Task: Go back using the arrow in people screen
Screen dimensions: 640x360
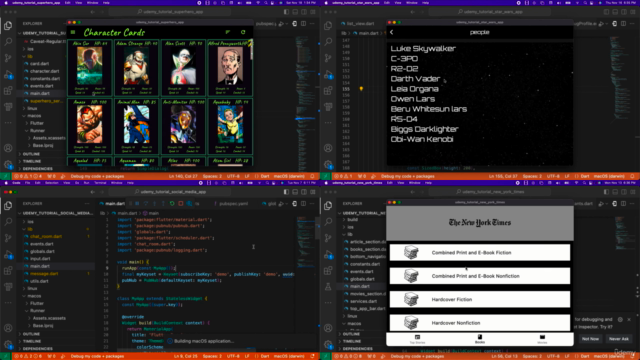Action: point(391,32)
